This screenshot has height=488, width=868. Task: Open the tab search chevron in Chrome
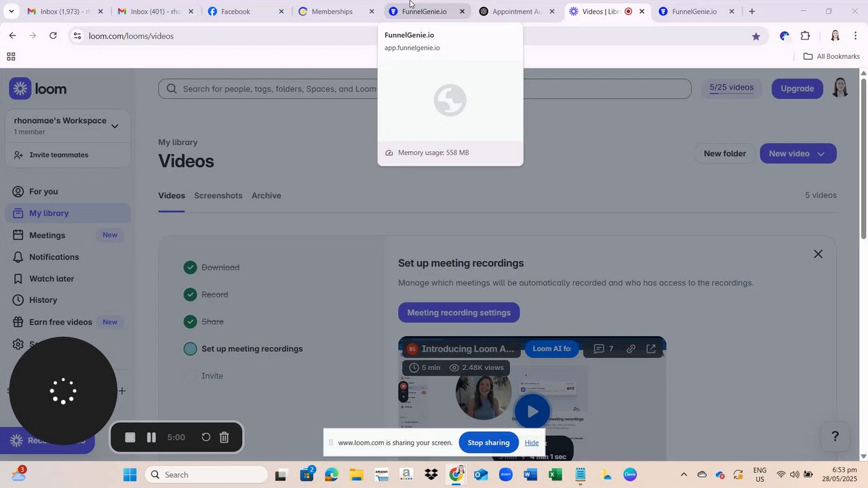(11, 12)
